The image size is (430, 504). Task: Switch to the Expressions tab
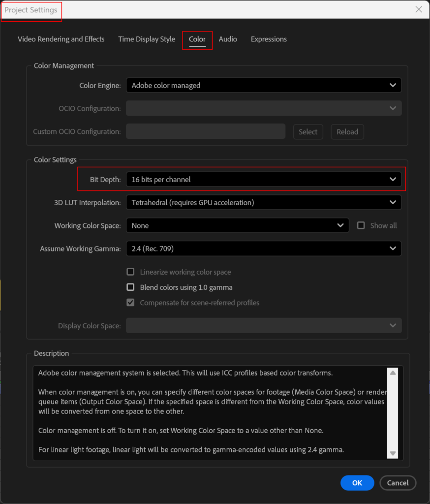click(x=269, y=39)
